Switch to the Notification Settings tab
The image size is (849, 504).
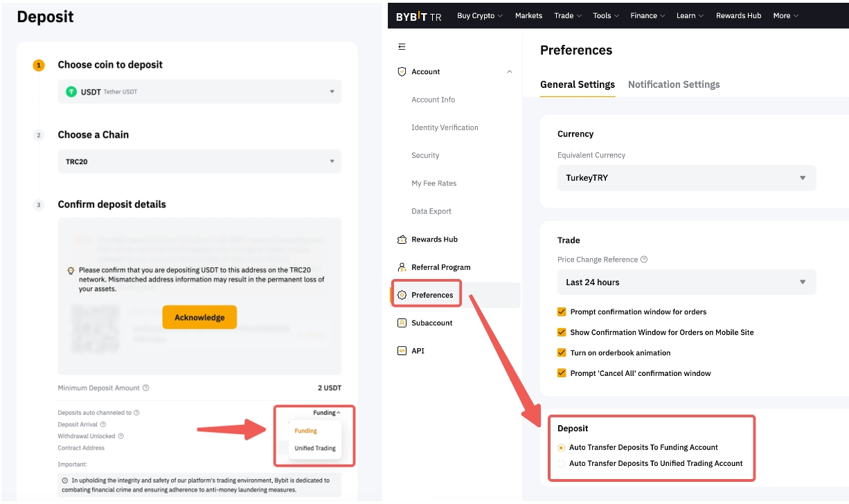(x=673, y=84)
